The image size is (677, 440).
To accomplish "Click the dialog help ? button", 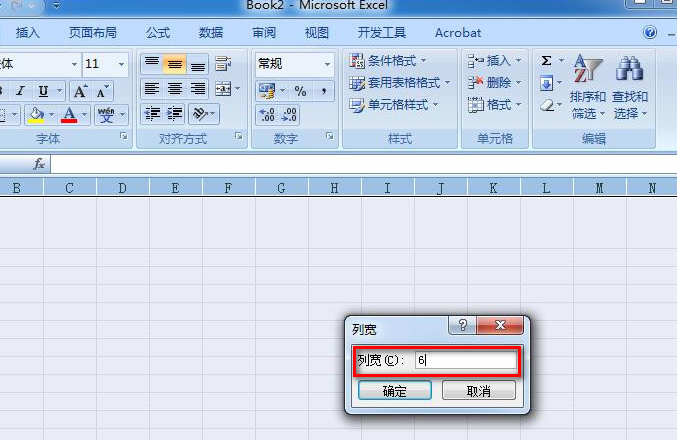I will 462,325.
